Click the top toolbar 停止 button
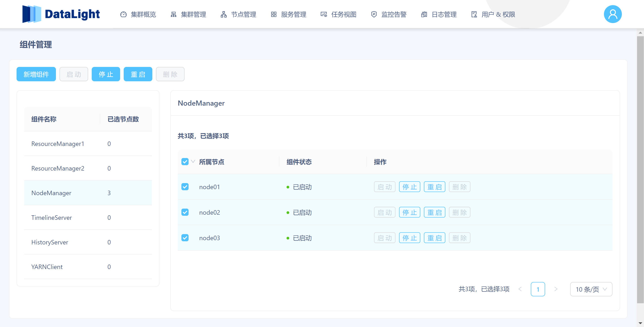 click(106, 74)
